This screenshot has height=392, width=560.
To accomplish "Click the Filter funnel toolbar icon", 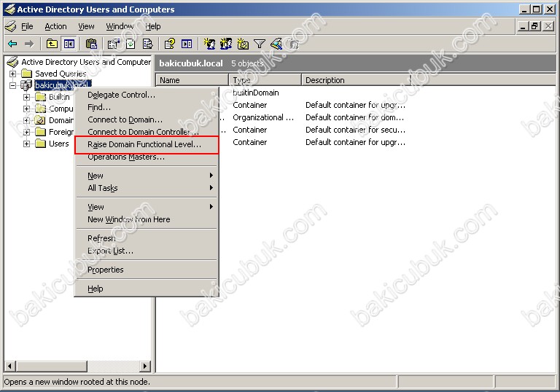I will coord(260,44).
